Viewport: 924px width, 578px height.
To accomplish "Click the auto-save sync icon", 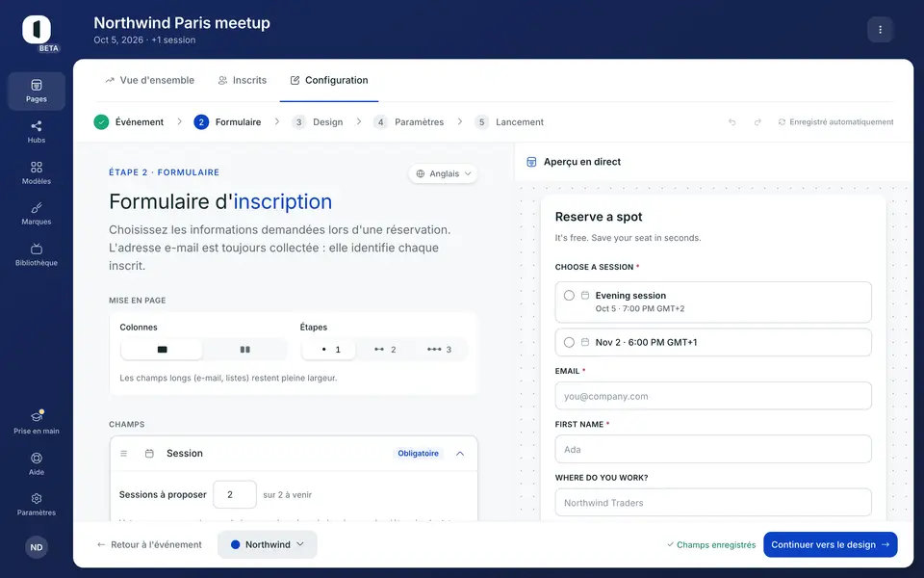I will [782, 122].
